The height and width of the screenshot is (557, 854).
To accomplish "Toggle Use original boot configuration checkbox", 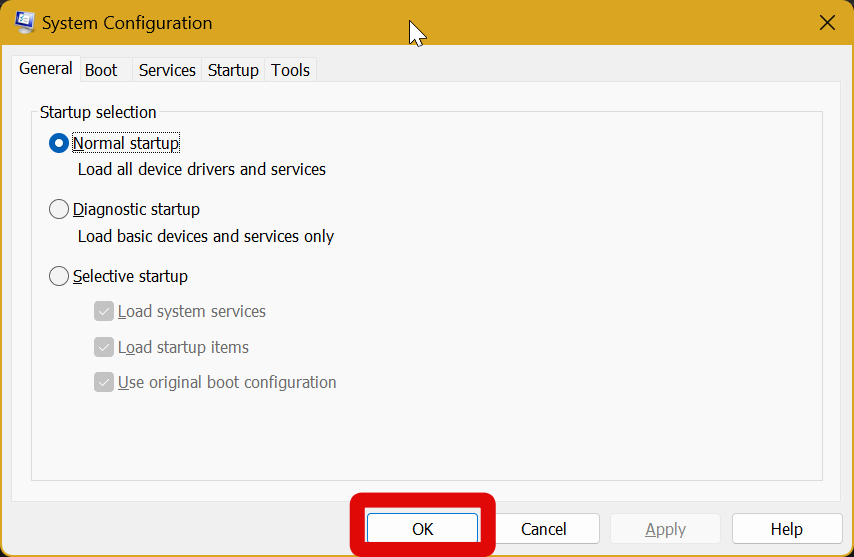I will click(x=104, y=382).
